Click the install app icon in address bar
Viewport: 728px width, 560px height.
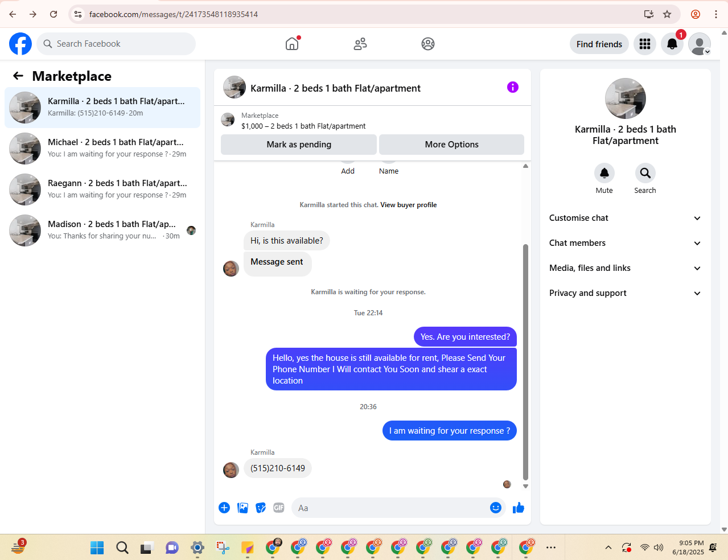click(648, 14)
